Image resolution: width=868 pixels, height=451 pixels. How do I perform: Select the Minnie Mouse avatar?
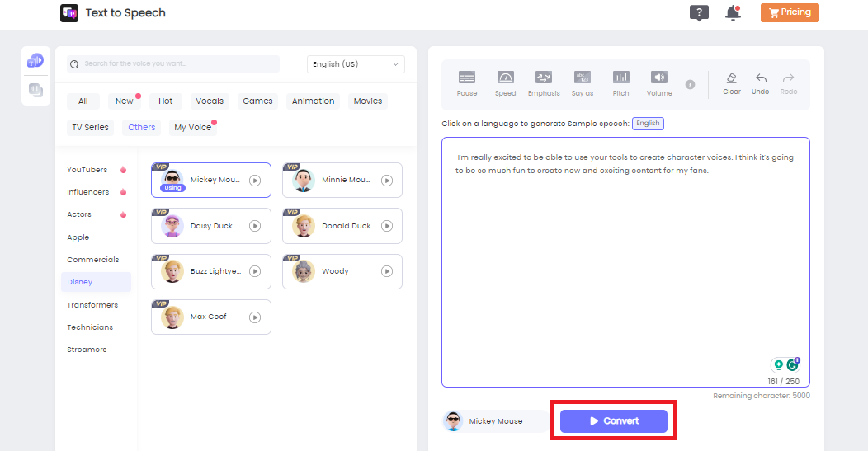304,181
